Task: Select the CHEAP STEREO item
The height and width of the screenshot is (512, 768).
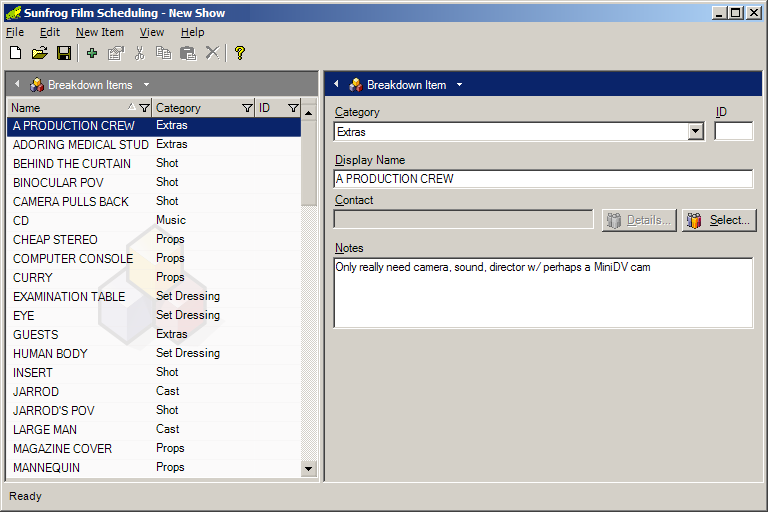Action: pyautogui.click(x=154, y=240)
